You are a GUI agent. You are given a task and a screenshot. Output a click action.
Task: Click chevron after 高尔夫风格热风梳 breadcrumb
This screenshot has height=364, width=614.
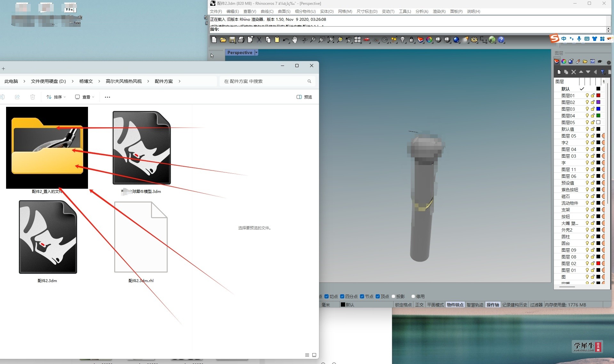point(148,81)
